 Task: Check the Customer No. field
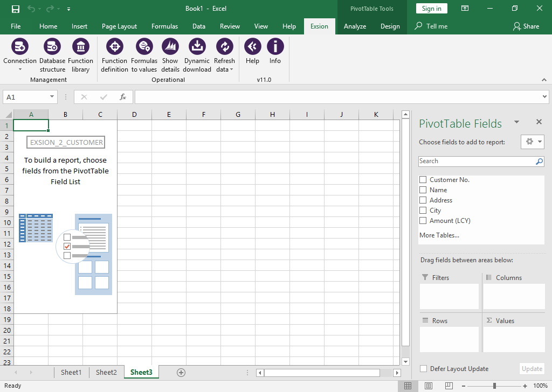[x=423, y=180]
